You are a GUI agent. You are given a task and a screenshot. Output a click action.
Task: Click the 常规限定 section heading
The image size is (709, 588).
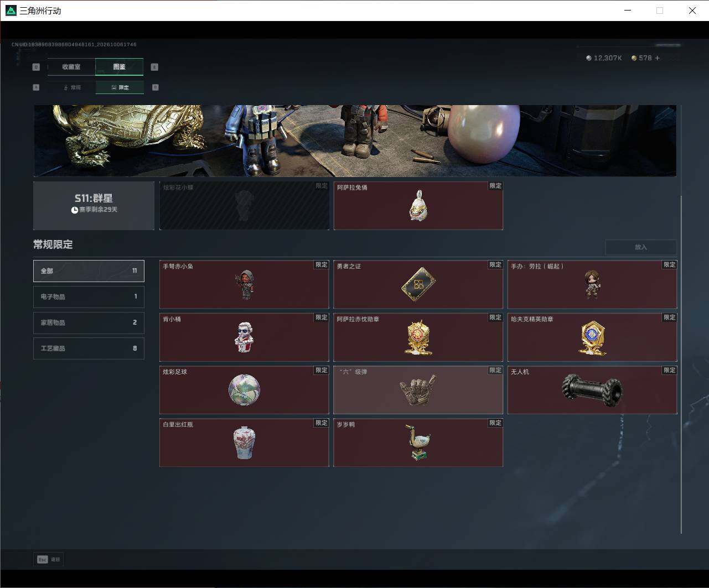53,244
